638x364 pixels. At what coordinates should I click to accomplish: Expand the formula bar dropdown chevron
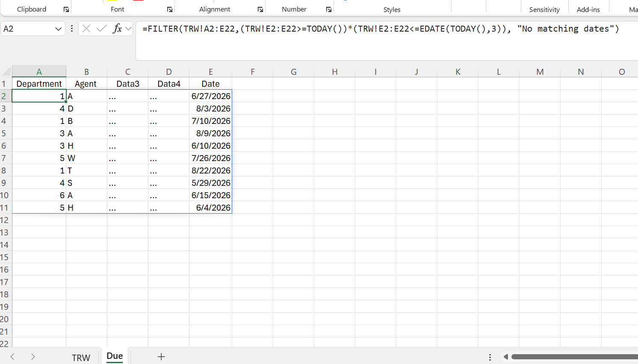point(128,29)
